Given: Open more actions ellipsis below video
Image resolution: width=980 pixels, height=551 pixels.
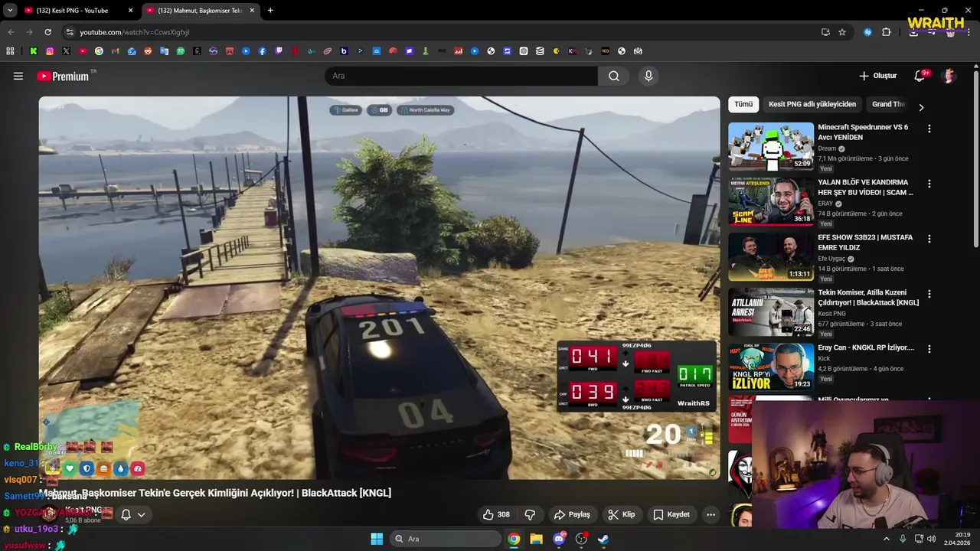Looking at the screenshot, I should pos(710,514).
